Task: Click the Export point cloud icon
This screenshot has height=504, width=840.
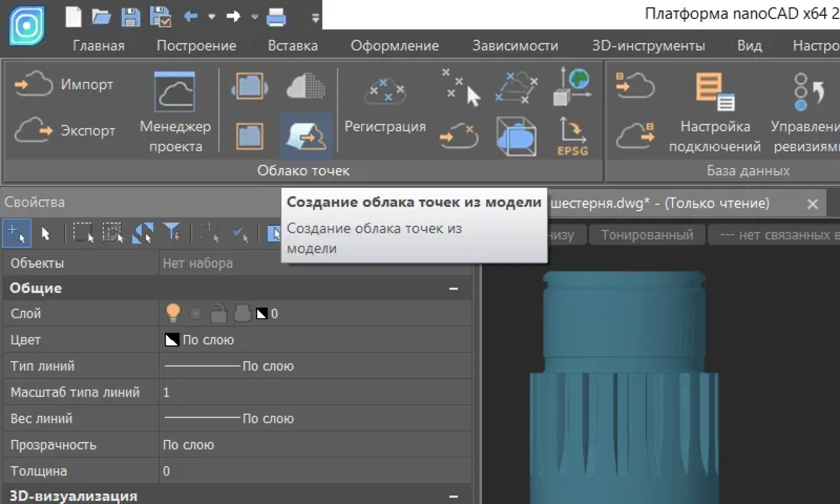Action: [x=33, y=130]
